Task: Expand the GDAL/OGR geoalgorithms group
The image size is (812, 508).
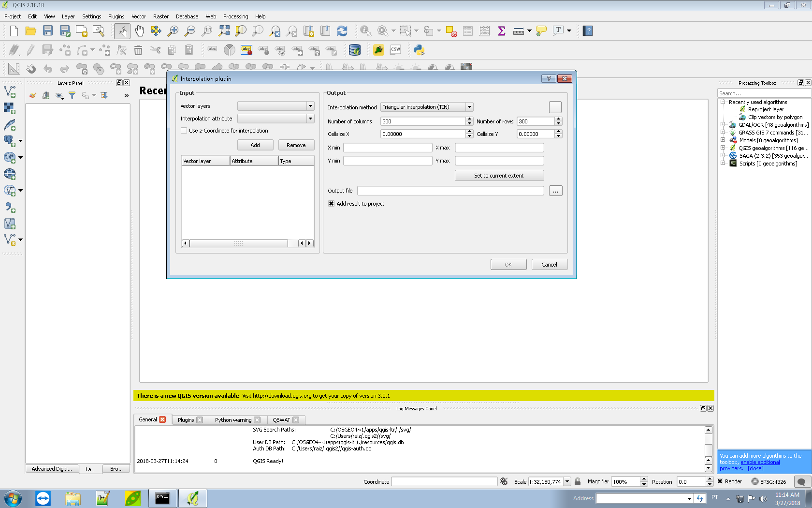Action: [723, 124]
